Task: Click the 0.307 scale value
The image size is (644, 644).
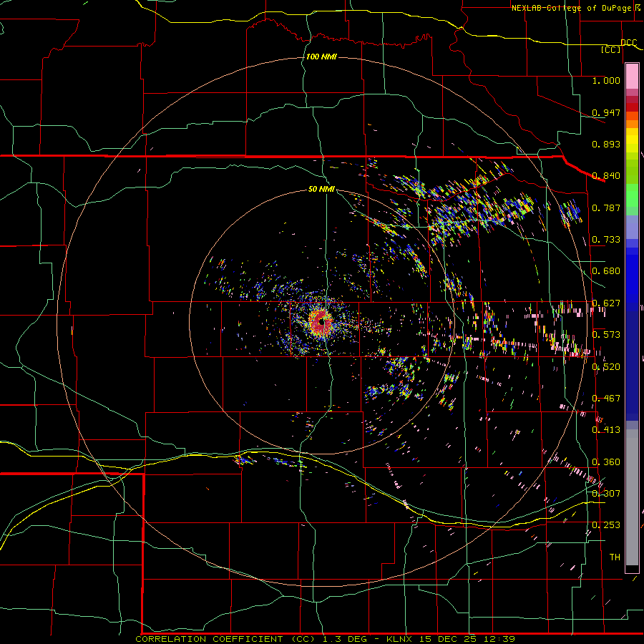Action: tap(606, 494)
